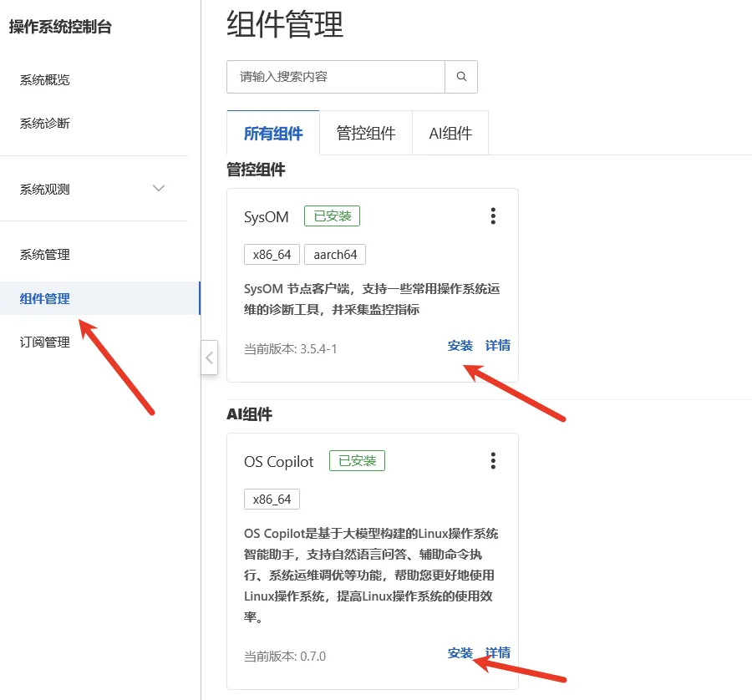Screen dimensions: 752x700
Task: Click 安装 on the SysOM card
Action: point(460,345)
